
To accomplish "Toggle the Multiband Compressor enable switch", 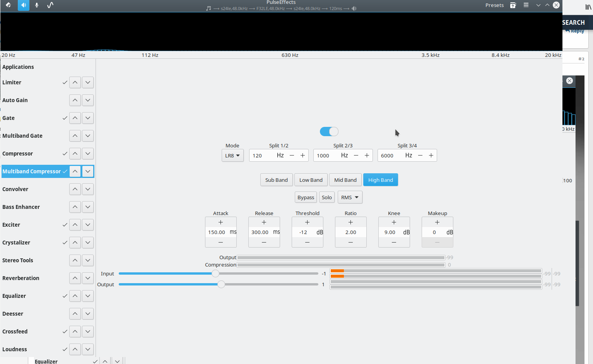I will [329, 132].
